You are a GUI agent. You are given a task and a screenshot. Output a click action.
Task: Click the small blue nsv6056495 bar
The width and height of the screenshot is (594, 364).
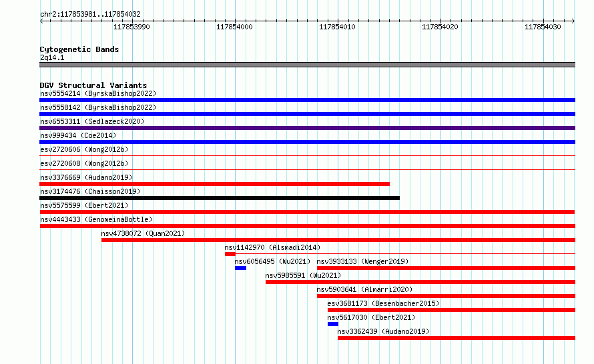(x=240, y=268)
